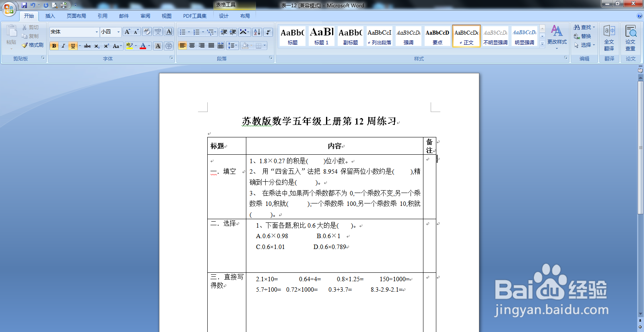This screenshot has height=332, width=644.
Task: Click the Grow Font icon
Action: tap(127, 32)
